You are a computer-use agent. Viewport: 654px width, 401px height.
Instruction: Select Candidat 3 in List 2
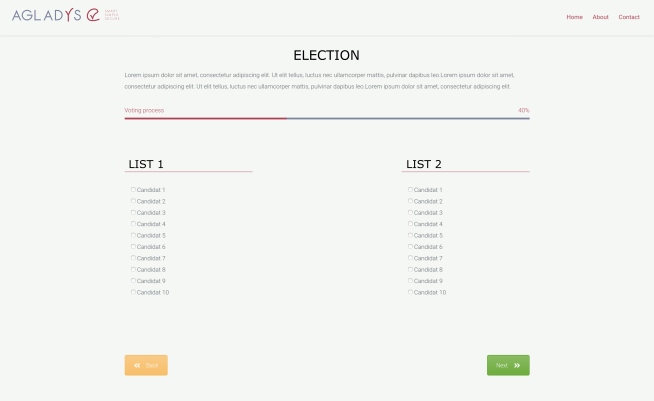tap(410, 213)
